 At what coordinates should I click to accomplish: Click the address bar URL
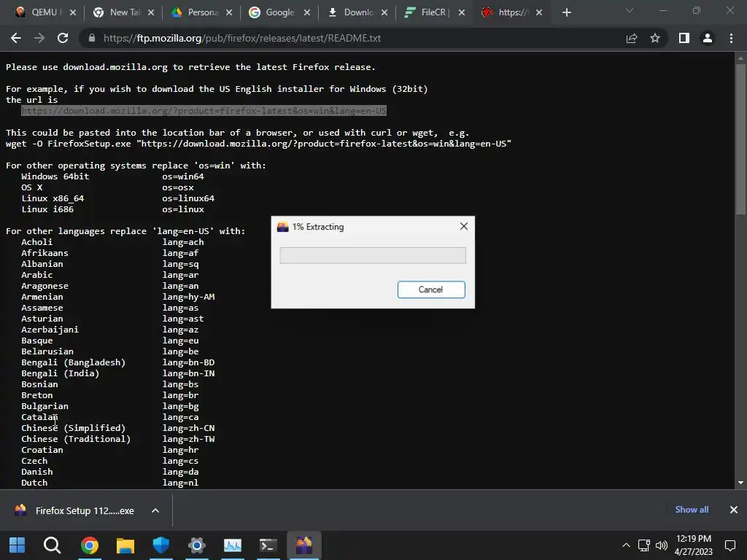point(242,38)
